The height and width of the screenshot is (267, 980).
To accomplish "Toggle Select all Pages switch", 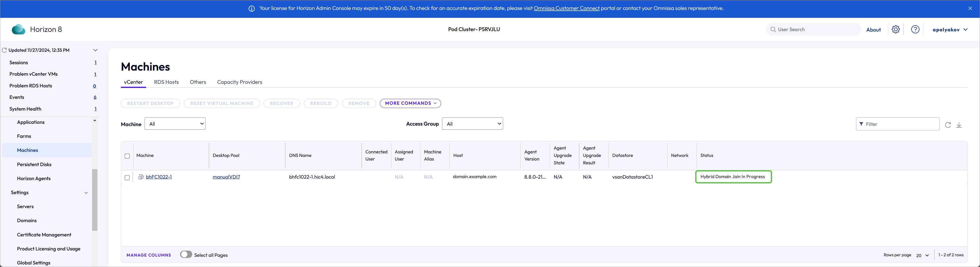I will [x=186, y=255].
